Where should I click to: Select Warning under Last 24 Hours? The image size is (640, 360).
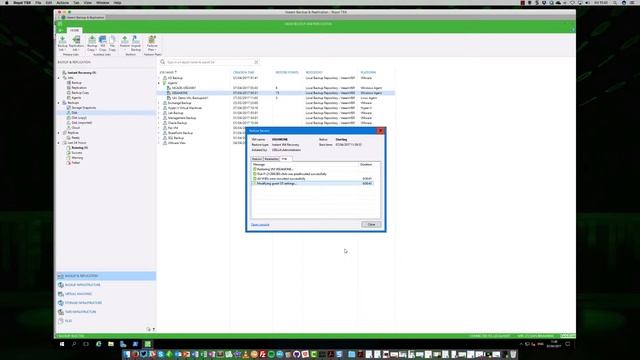[x=77, y=158]
